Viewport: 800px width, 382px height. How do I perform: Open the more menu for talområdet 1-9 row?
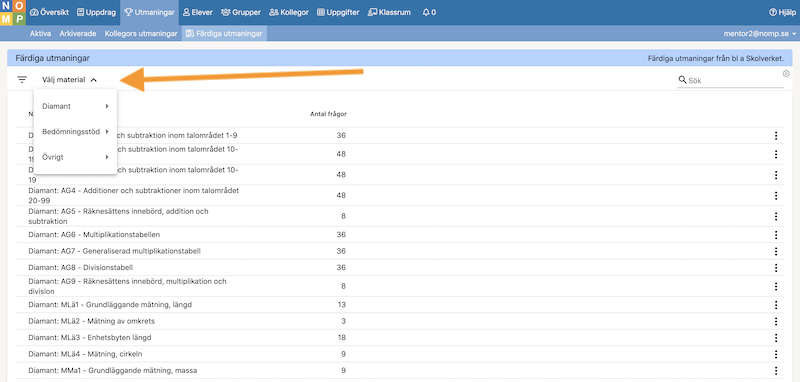pyautogui.click(x=776, y=136)
